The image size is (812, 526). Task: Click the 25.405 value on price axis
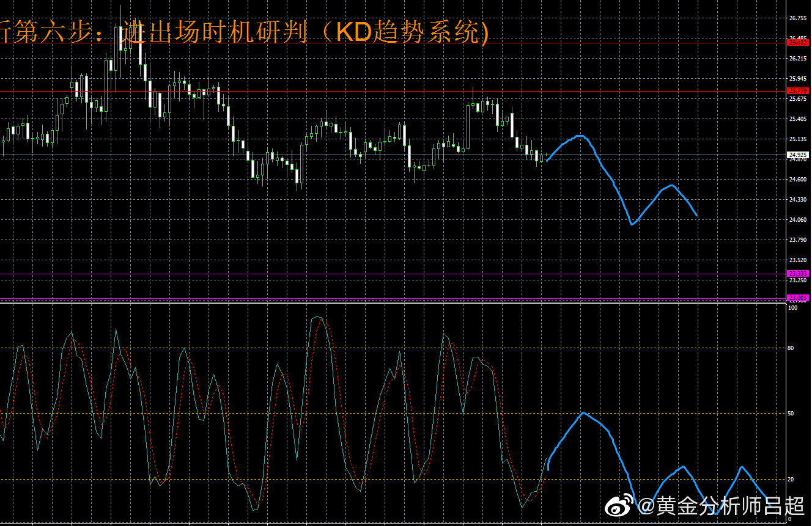click(x=797, y=119)
